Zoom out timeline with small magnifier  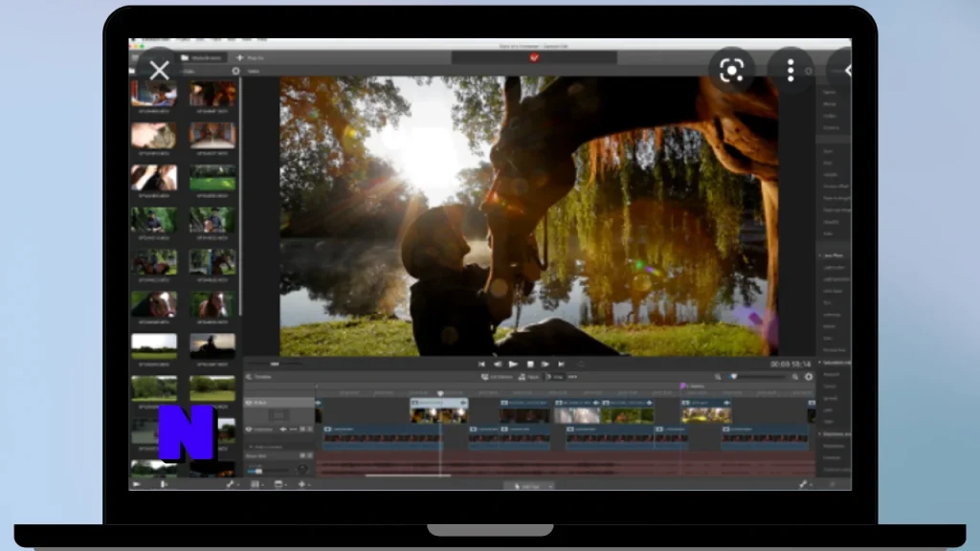tap(718, 377)
